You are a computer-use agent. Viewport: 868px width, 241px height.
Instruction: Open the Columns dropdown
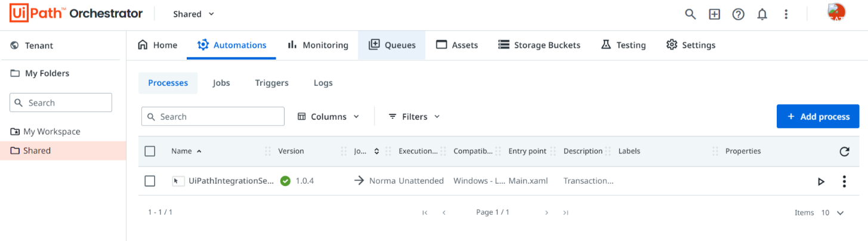(x=329, y=116)
